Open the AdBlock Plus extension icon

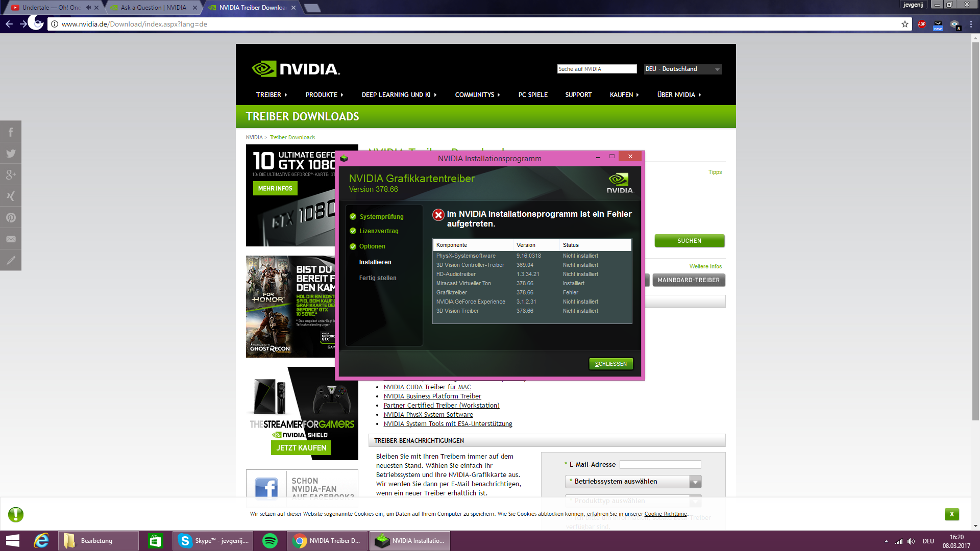coord(922,24)
